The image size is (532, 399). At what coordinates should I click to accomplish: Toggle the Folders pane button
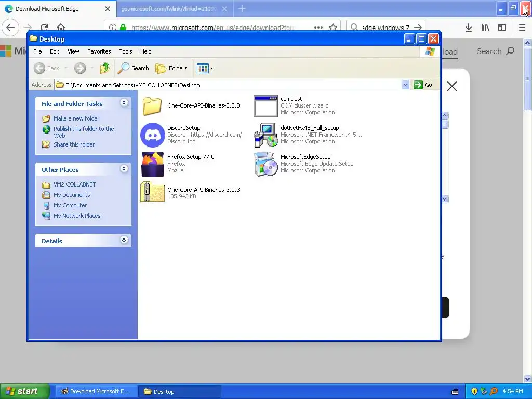tap(171, 68)
